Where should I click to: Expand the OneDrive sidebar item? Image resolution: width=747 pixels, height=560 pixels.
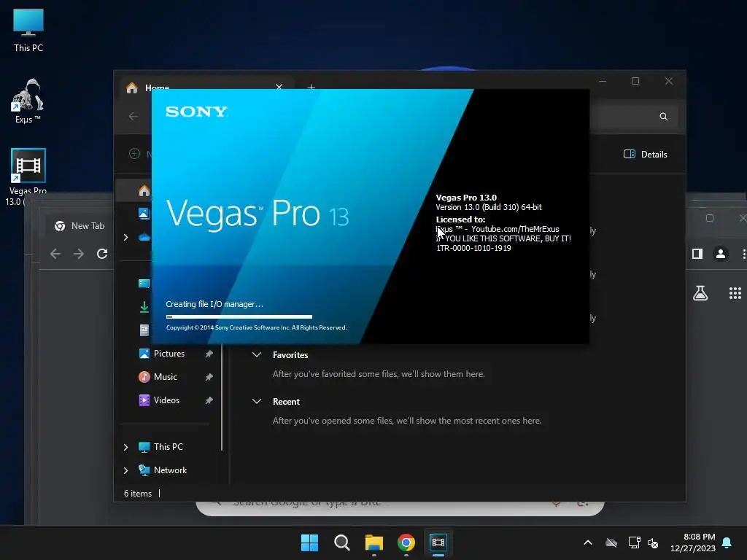[x=125, y=237]
